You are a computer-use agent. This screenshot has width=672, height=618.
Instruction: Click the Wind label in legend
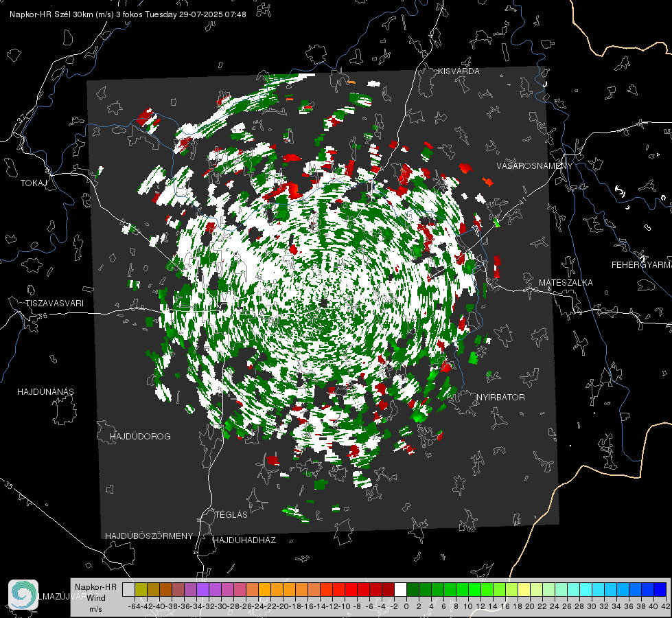[96, 597]
